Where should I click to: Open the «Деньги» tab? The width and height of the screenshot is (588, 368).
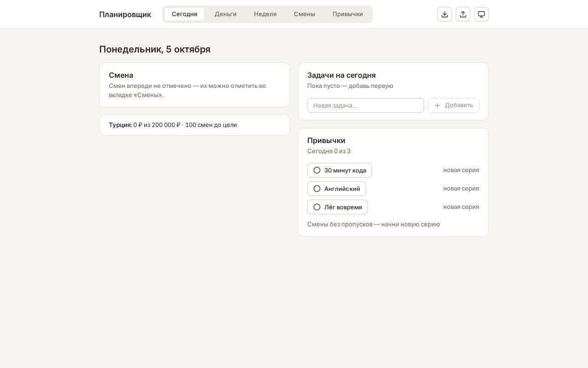tap(226, 14)
